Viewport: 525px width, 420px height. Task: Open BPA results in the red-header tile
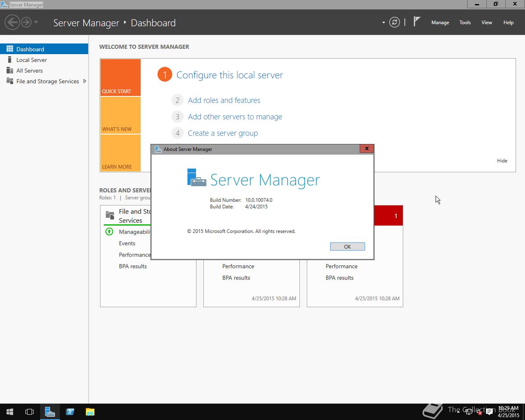(339, 278)
